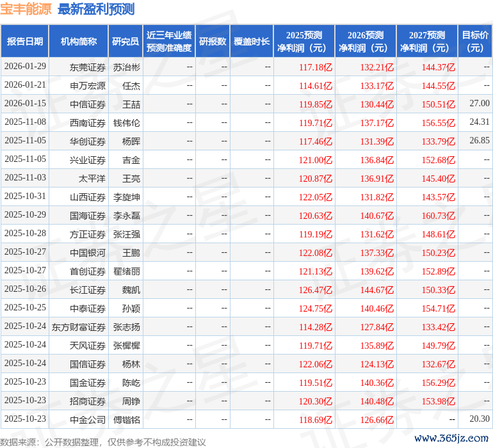Click the 最新盈利预测 heading
The image size is (493, 448).
point(96,9)
